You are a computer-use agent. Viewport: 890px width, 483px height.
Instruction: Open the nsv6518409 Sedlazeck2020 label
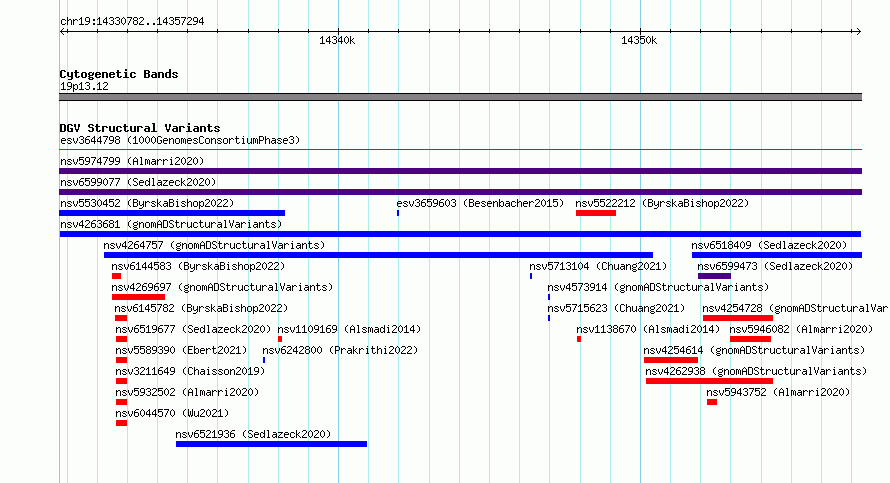click(769, 245)
